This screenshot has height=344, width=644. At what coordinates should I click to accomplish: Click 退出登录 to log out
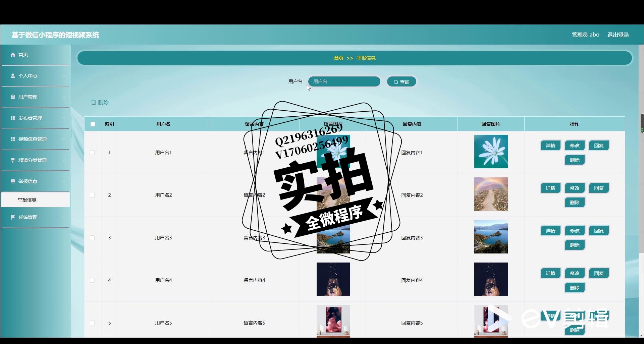pos(618,35)
